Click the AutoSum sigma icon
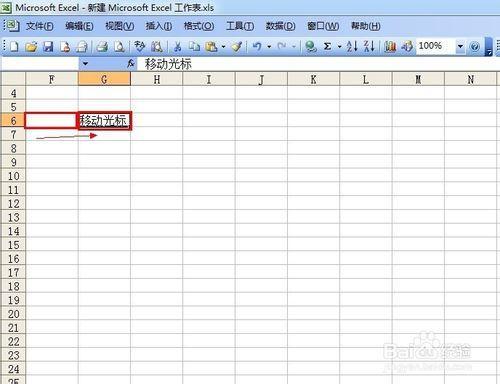This screenshot has width=500, height=384. pos(328,46)
